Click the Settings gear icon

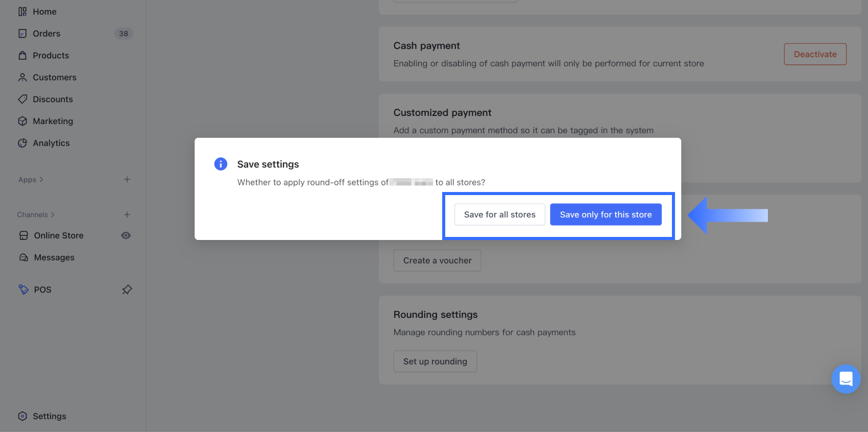click(22, 416)
